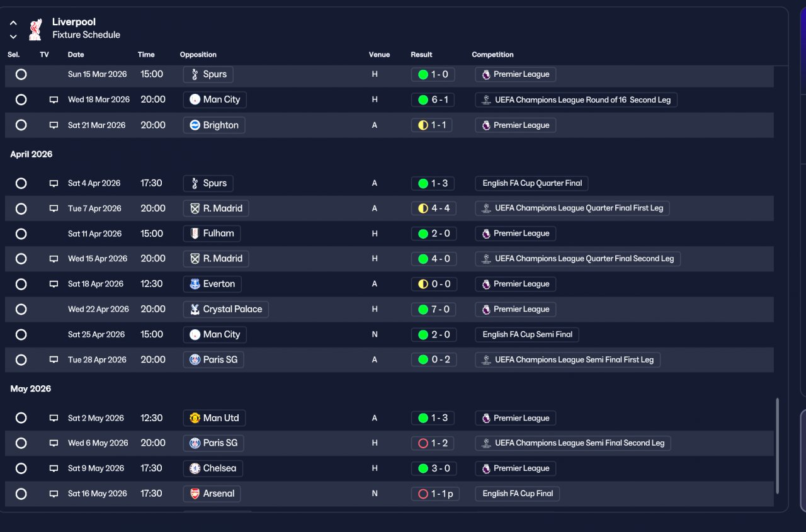Open Champions League Semi Final First Leg
Screen dimensions: 806x532
click(x=568, y=360)
